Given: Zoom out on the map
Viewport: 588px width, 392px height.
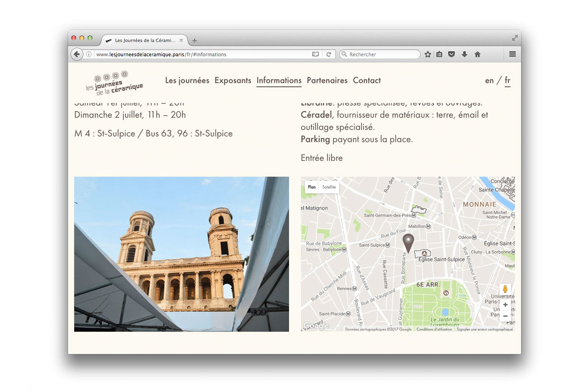Looking at the screenshot, I should coord(505,316).
